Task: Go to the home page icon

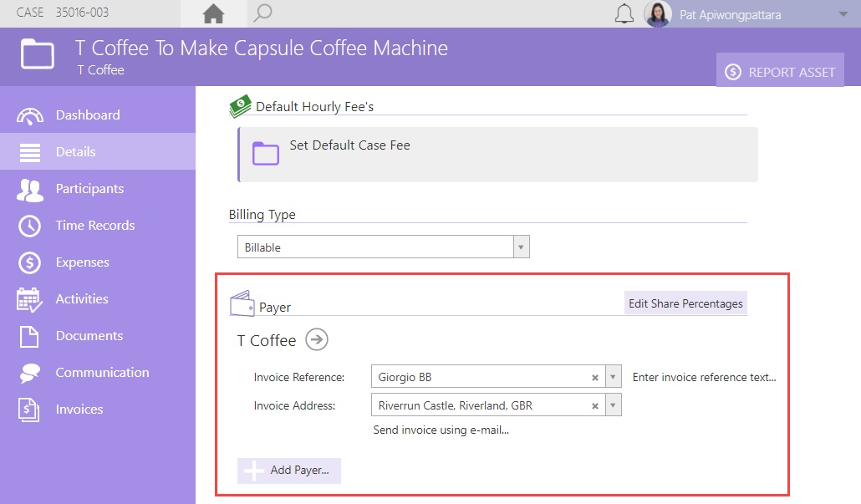Action: 214,13
